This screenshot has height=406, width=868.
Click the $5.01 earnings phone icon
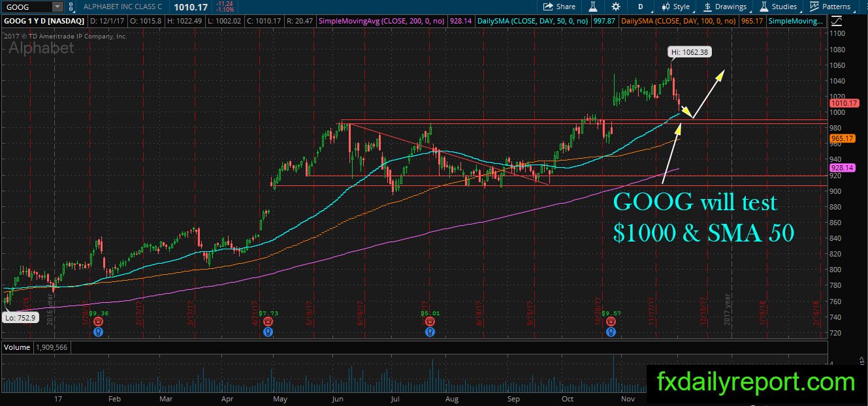coord(429,322)
